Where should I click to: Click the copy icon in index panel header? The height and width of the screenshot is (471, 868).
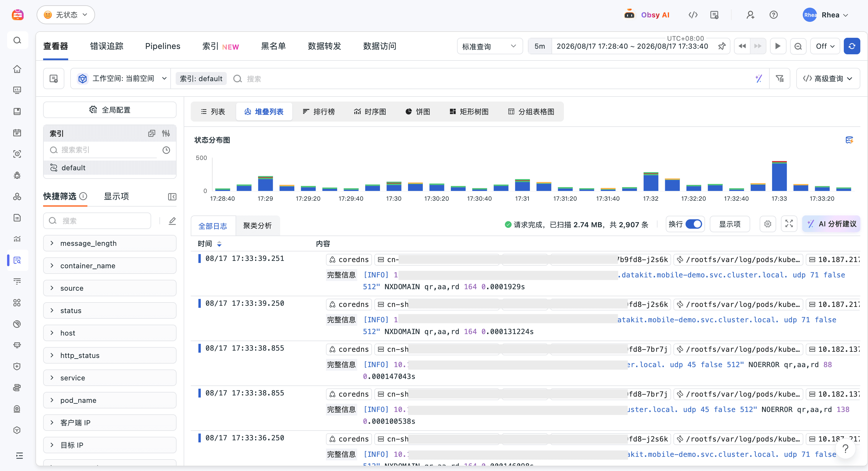point(152,133)
